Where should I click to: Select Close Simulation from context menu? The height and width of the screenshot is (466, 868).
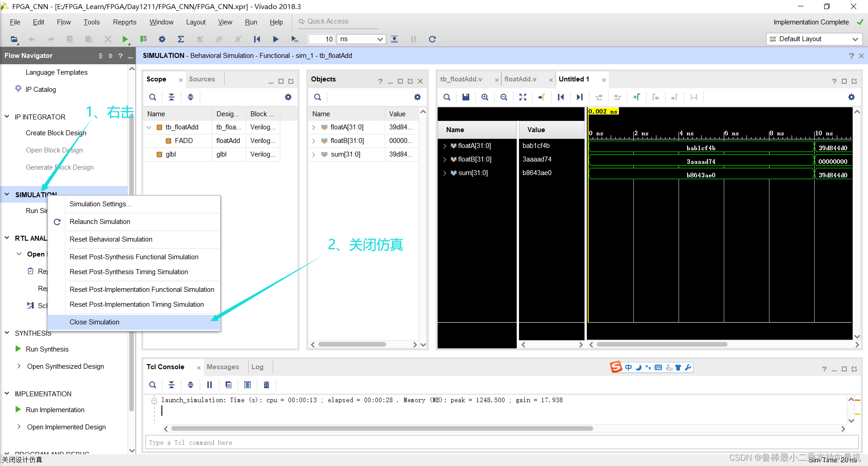click(134, 322)
